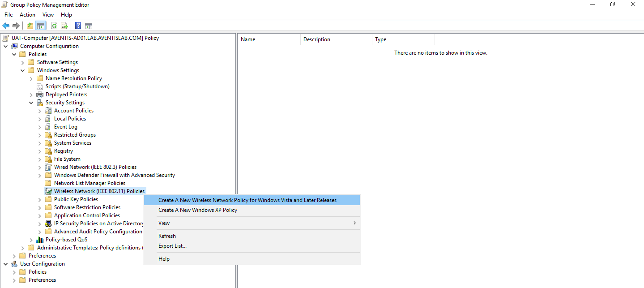Screen dimensions: 644x288
Task: Expand the Public Key Policies node
Action: (x=39, y=199)
